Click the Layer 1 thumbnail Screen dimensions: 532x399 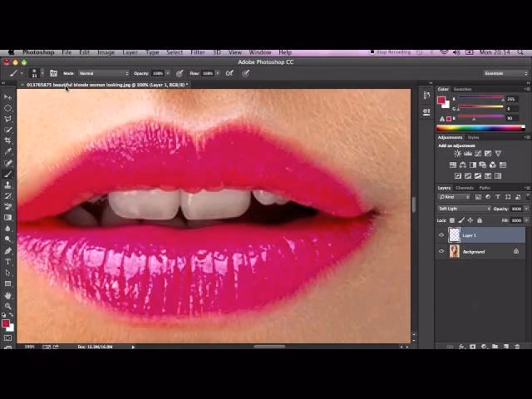pos(455,234)
